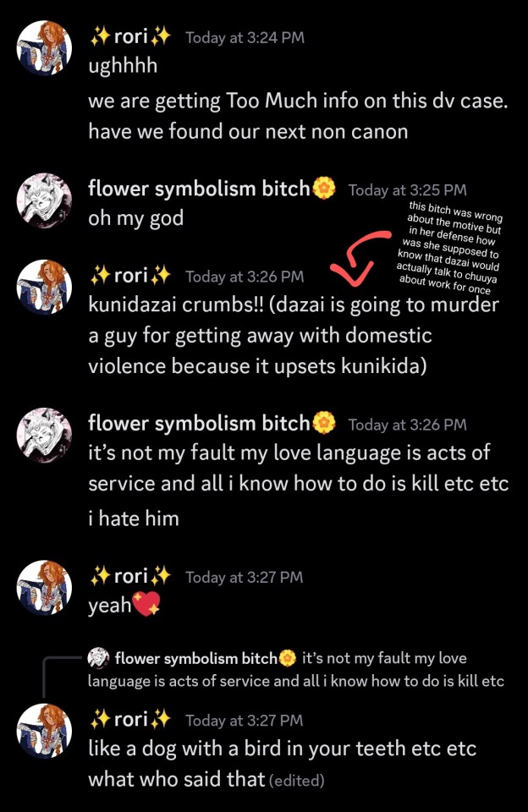Select the 'i hate him' message

point(134,518)
